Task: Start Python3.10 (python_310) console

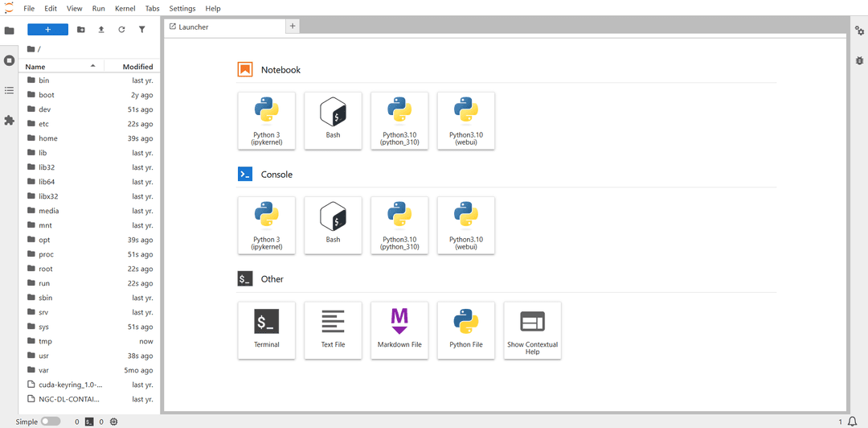Action: pos(399,225)
